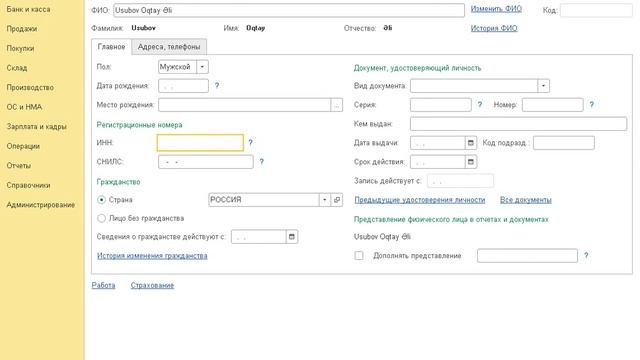Click Дата выдачи date input field
The height and width of the screenshot is (360, 640).
(x=438, y=143)
